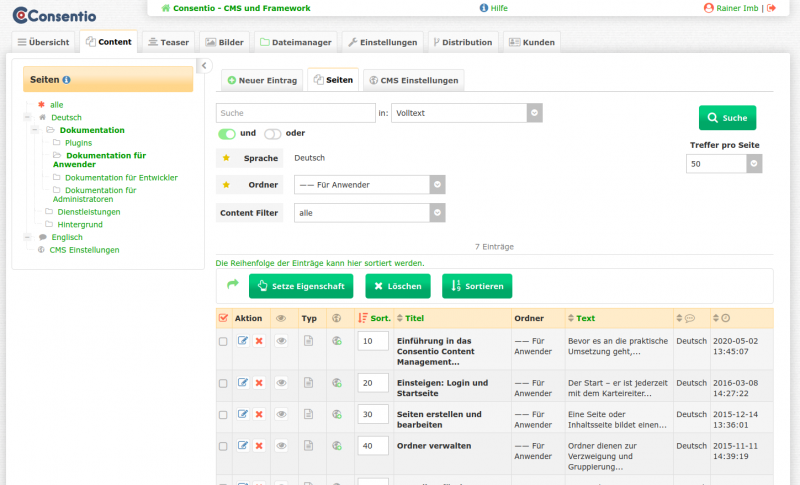
Task: Check the box for Einführung row
Action: (223, 341)
